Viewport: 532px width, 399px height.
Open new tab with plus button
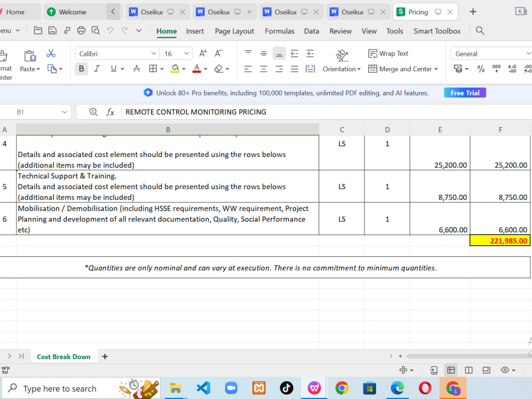(472, 12)
